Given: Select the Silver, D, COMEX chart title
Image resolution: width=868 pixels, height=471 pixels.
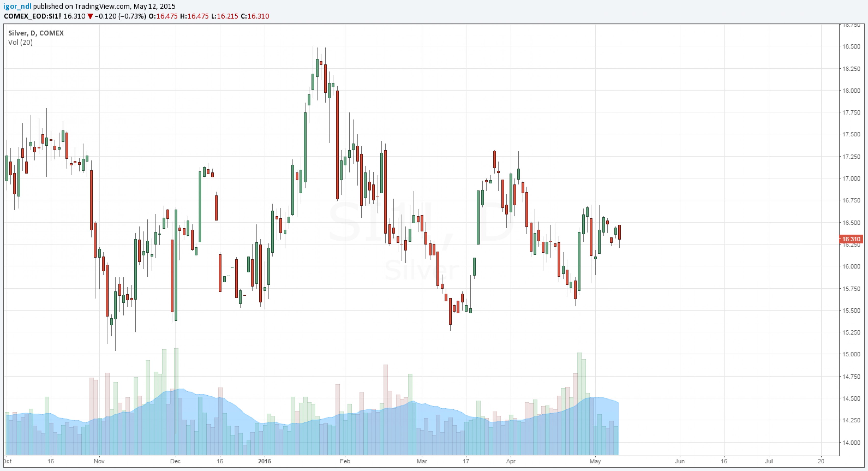Looking at the screenshot, I should (x=36, y=33).
